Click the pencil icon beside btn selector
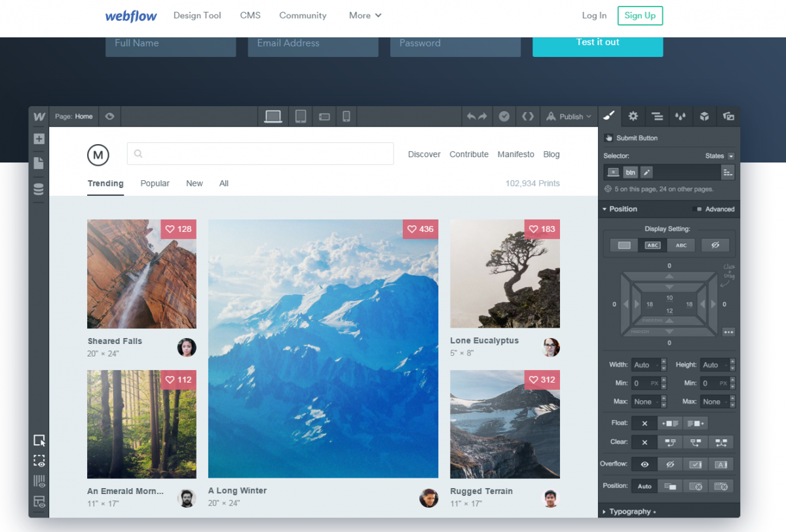This screenshot has height=532, width=786. pyautogui.click(x=646, y=172)
